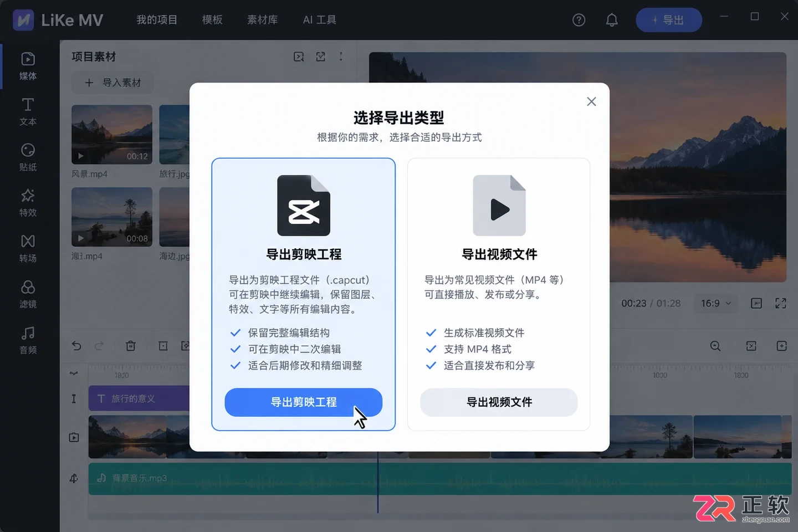
Task: Click the timeline zoom magnifier icon
Action: (x=715, y=346)
